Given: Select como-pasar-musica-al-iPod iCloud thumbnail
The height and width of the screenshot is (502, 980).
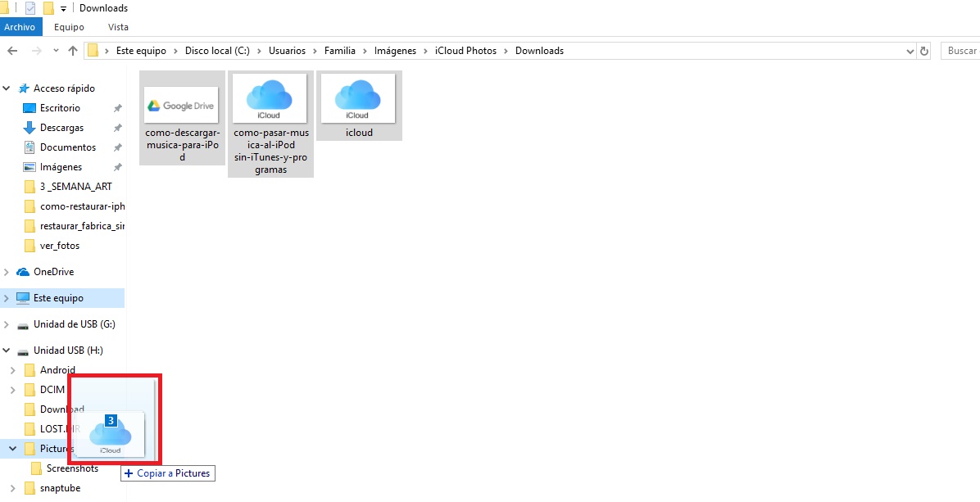Looking at the screenshot, I should 270,98.
